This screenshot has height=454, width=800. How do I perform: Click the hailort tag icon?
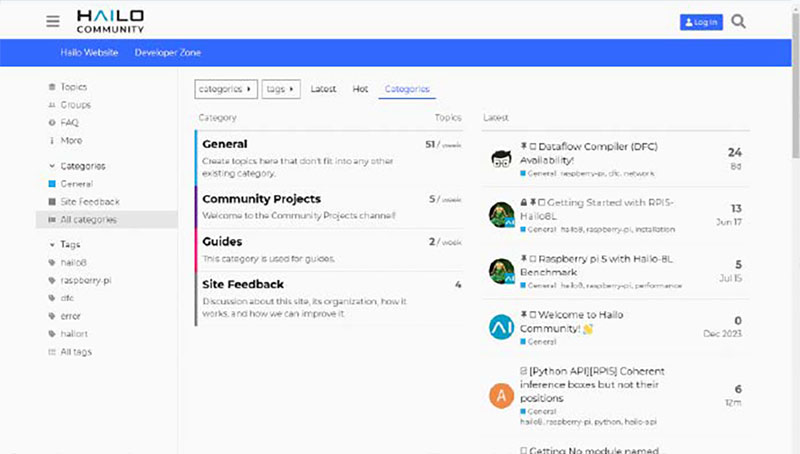52,334
